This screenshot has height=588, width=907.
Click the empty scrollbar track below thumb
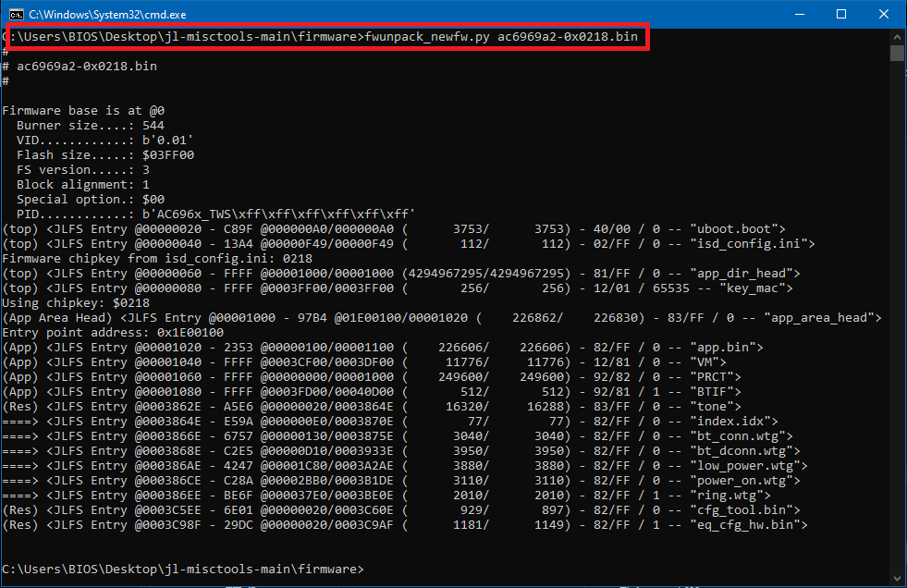[x=897, y=324]
